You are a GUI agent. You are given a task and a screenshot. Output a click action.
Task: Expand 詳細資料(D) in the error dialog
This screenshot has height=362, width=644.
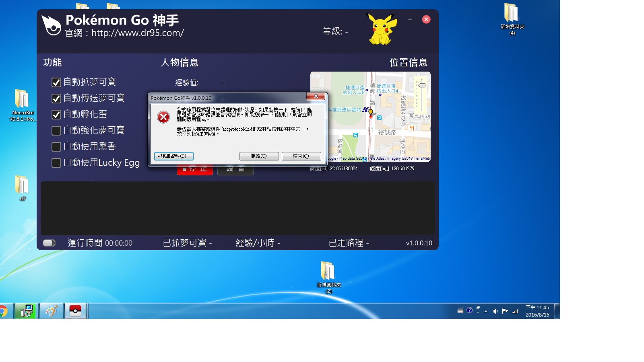coord(173,156)
